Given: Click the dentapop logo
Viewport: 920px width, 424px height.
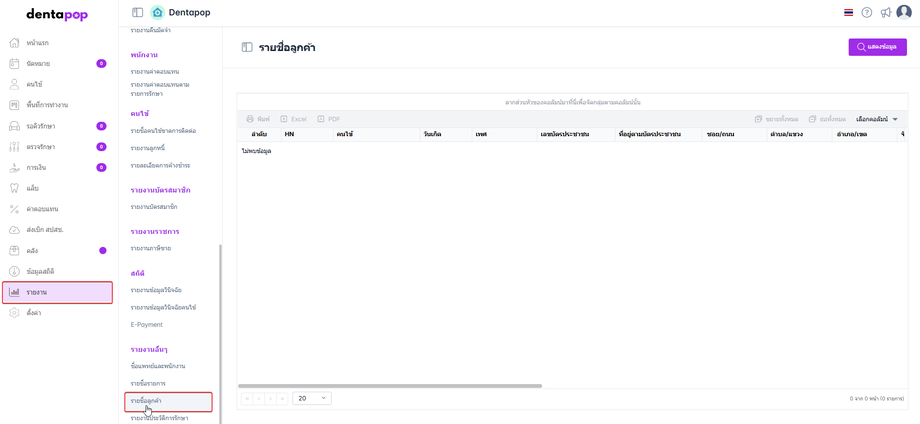Looking at the screenshot, I should coord(58,15).
